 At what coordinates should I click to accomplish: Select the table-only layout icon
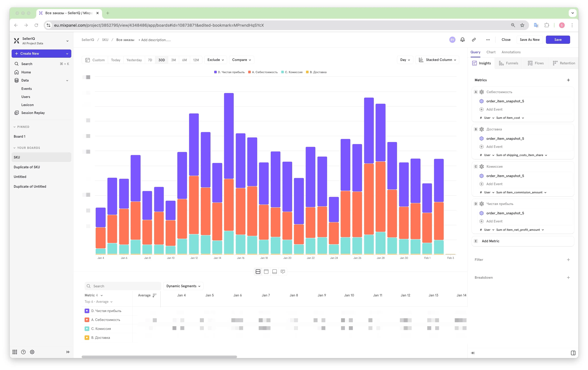(x=274, y=272)
